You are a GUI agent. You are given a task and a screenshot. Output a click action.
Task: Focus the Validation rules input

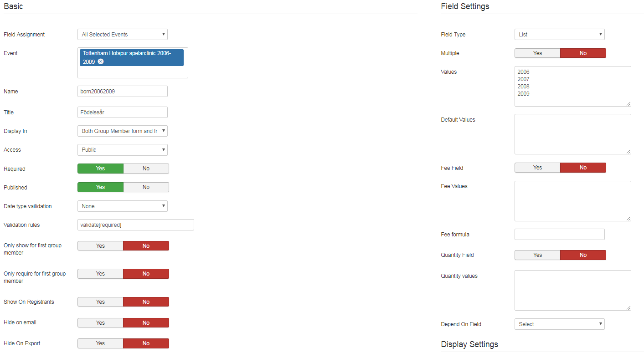coord(135,225)
